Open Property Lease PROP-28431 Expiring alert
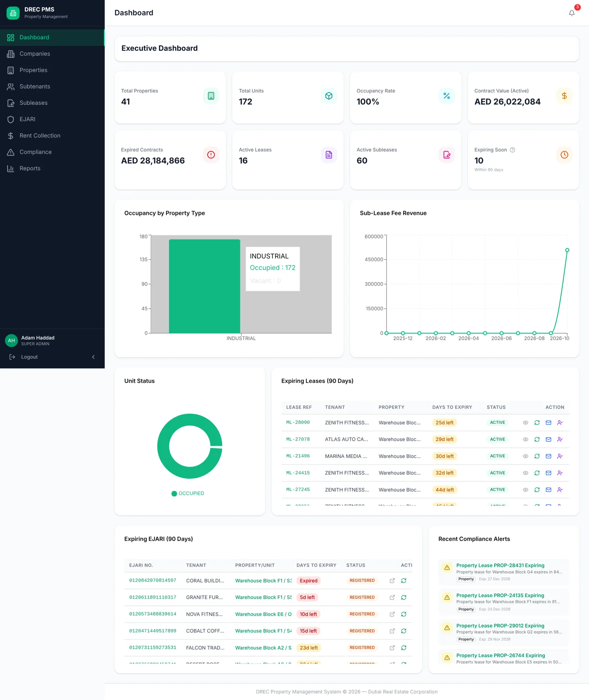 click(504, 572)
